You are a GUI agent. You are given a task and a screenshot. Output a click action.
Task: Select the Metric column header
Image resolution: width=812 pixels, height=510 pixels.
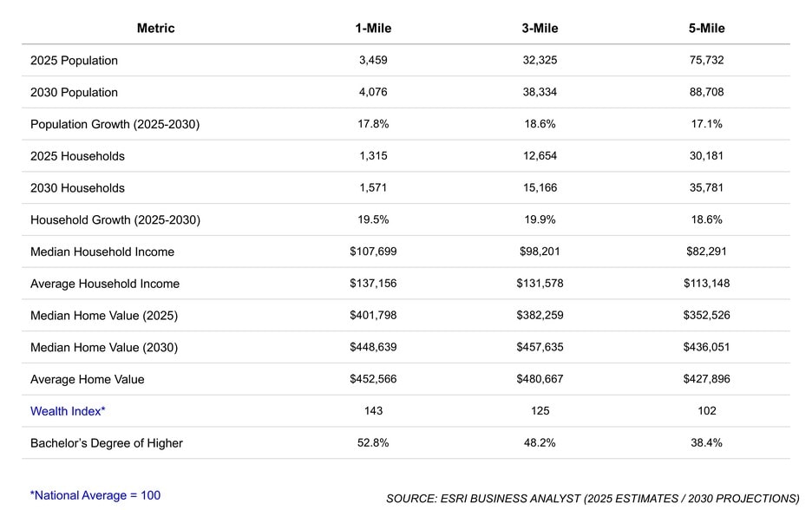(x=155, y=28)
